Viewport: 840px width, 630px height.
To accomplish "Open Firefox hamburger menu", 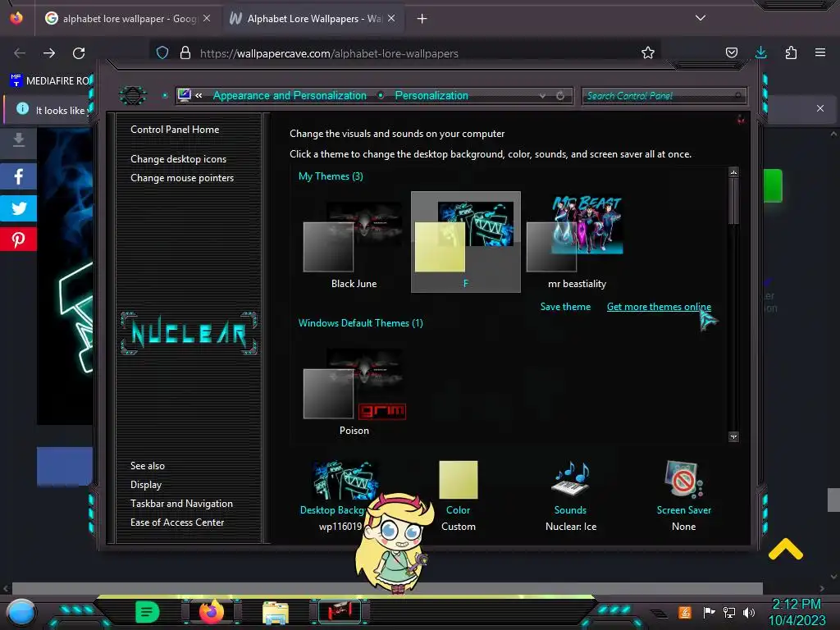I will [819, 52].
